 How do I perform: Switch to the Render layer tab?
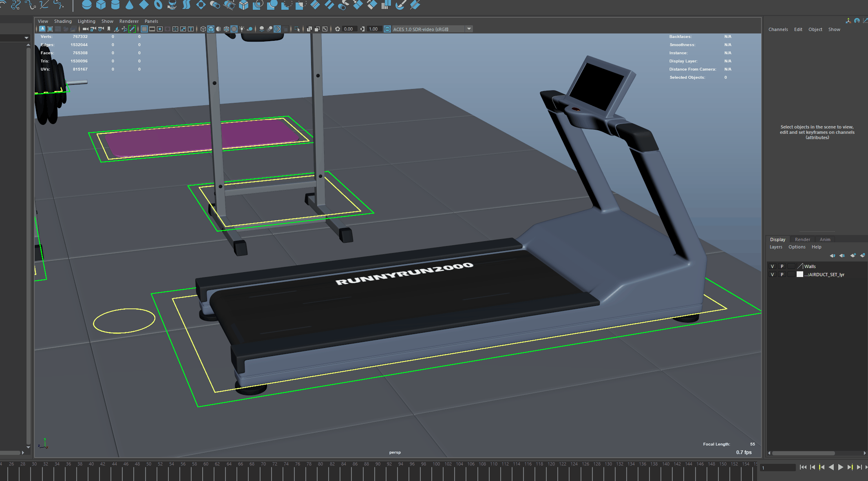click(x=802, y=239)
